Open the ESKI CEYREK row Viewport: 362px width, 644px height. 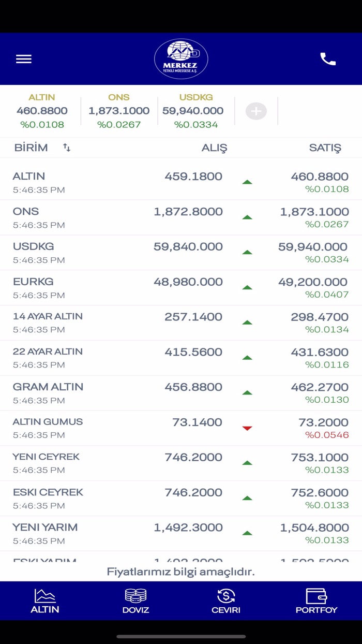(x=181, y=499)
